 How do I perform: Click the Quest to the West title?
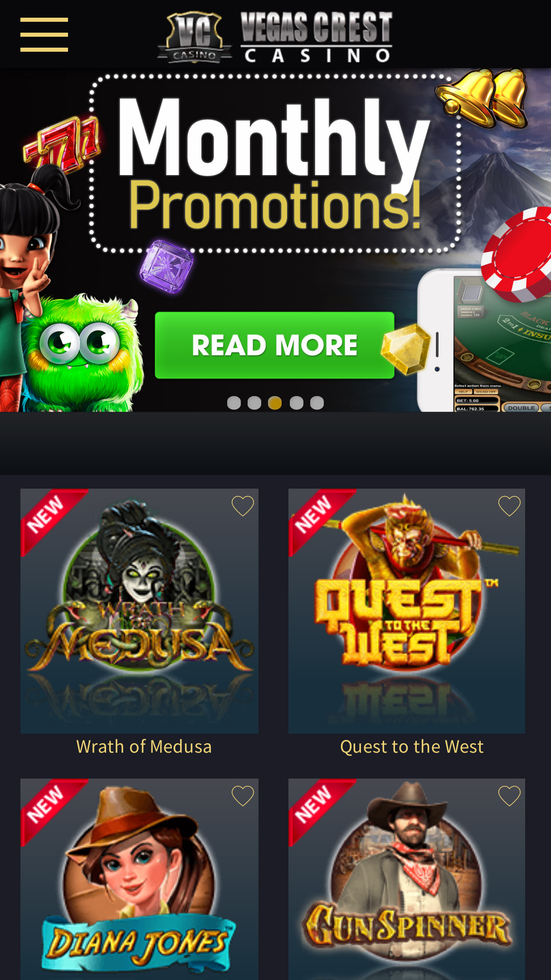(412, 747)
